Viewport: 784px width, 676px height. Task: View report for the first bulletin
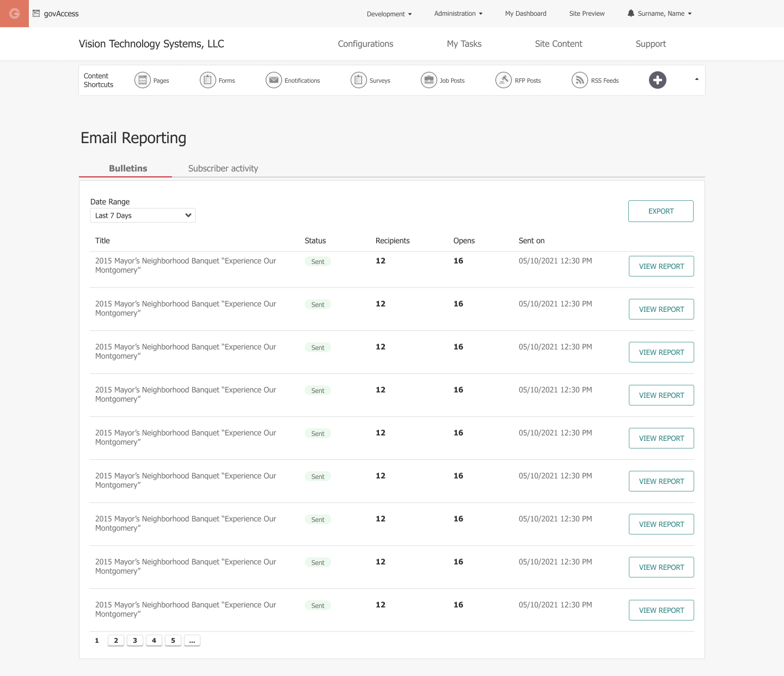(661, 266)
